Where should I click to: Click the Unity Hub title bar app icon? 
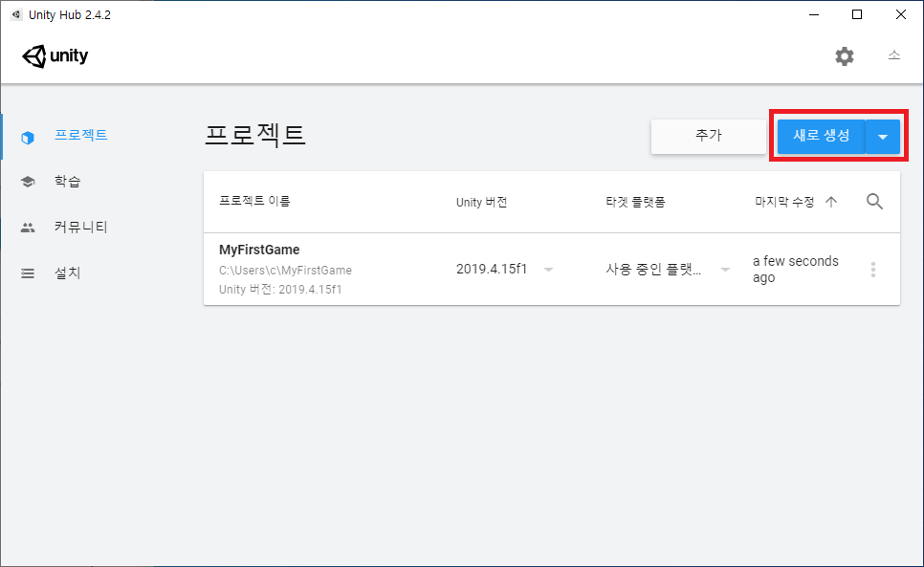pos(16,14)
